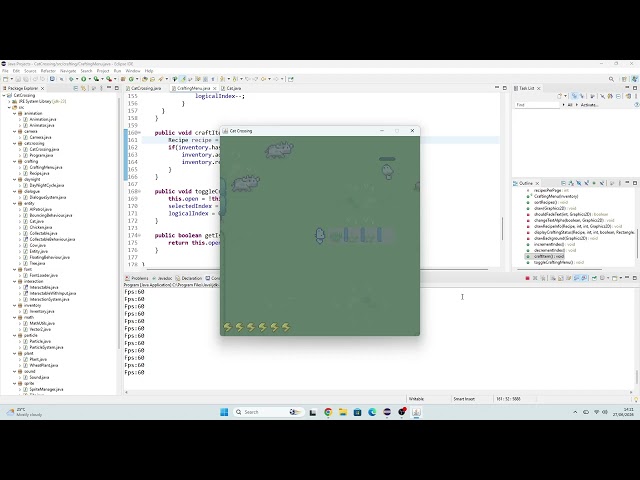Open Google Chrome from the taskbar

click(x=328, y=412)
